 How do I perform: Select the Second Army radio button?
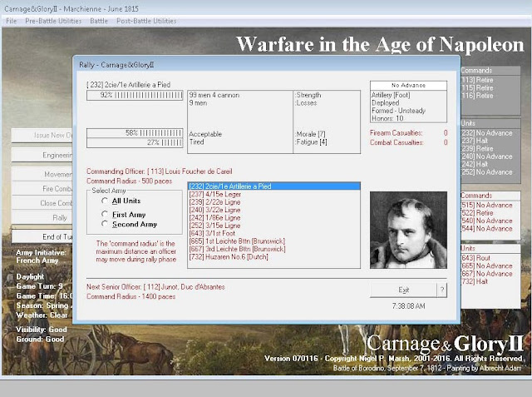tap(105, 224)
